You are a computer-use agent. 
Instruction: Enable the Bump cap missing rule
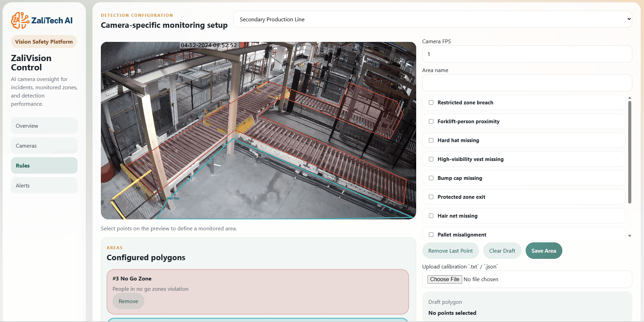431,178
